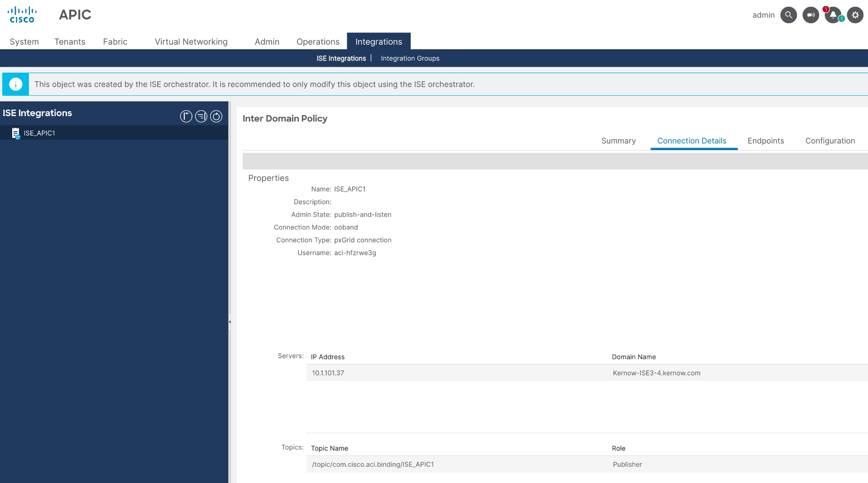Click the ISE_APIC1 device icon in sidebar

(15, 132)
